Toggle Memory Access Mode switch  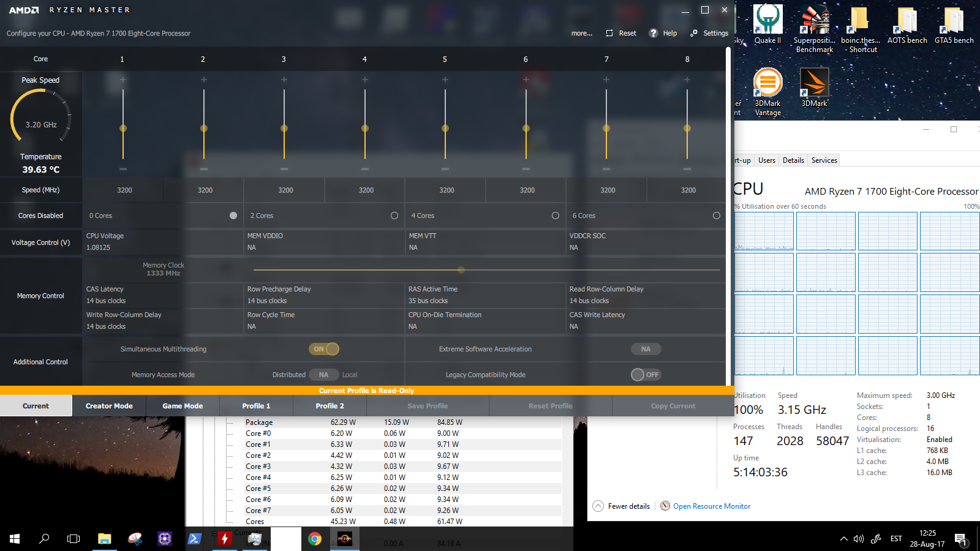click(x=324, y=375)
